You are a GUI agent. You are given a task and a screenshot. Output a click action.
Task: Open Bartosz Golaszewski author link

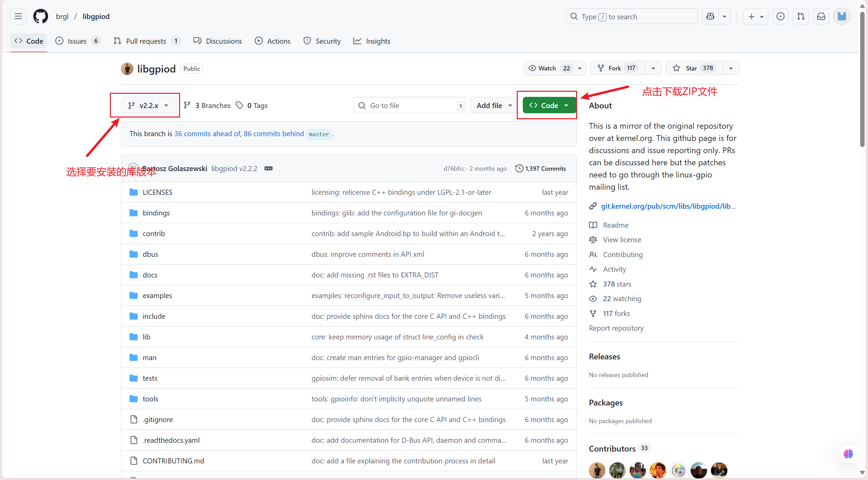pyautogui.click(x=175, y=168)
